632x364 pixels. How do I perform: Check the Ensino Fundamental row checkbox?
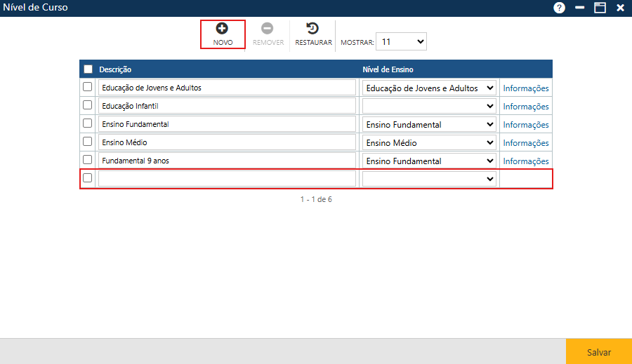[x=88, y=123]
